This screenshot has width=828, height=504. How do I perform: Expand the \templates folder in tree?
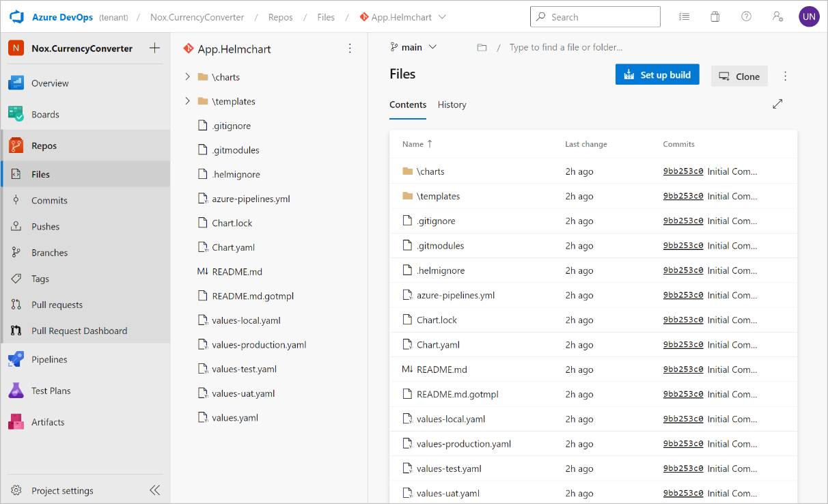tap(188, 101)
